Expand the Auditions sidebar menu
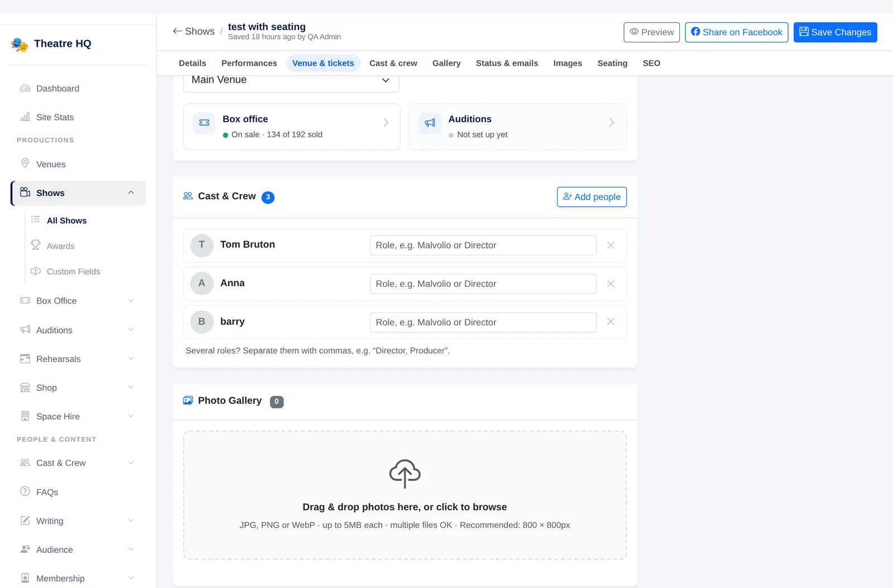The height and width of the screenshot is (588, 893). (131, 330)
